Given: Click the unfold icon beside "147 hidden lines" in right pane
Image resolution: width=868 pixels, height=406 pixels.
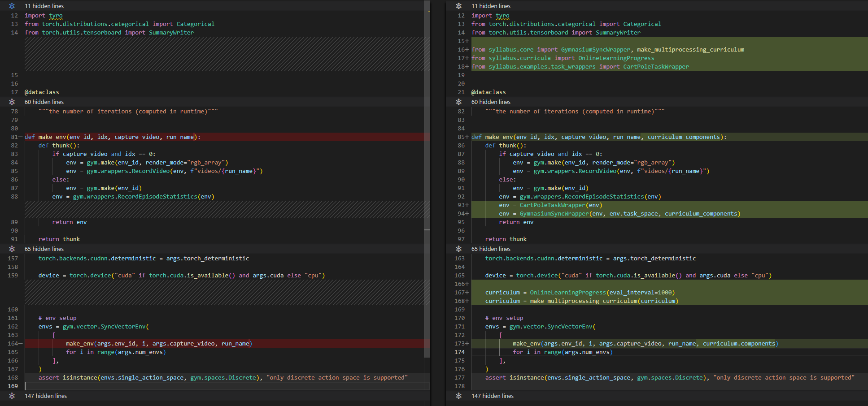Looking at the screenshot, I should (x=458, y=396).
